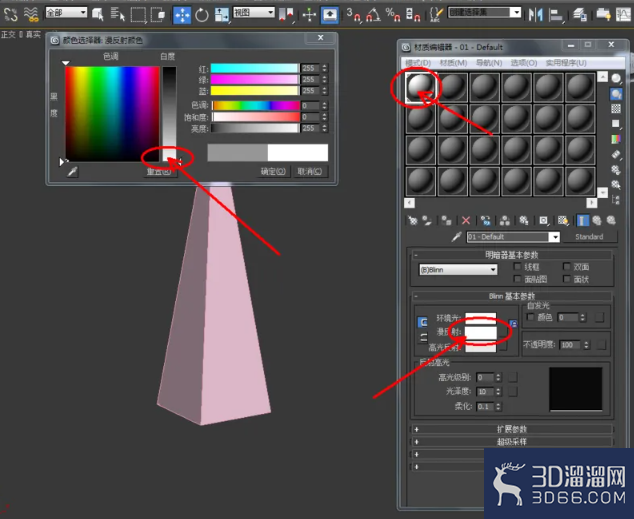Open the Layer Manager icon
Image resolution: width=634 pixels, height=519 pixels.
(x=580, y=15)
